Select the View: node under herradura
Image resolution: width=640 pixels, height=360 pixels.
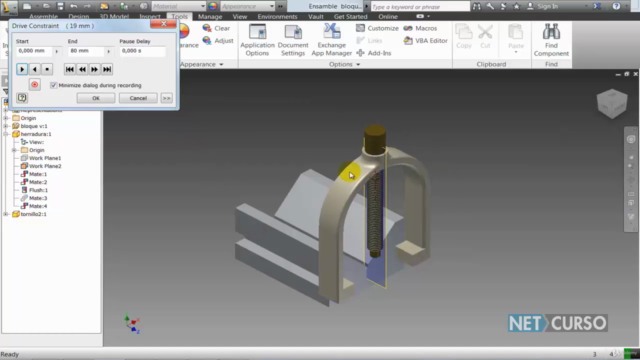[x=32, y=142]
